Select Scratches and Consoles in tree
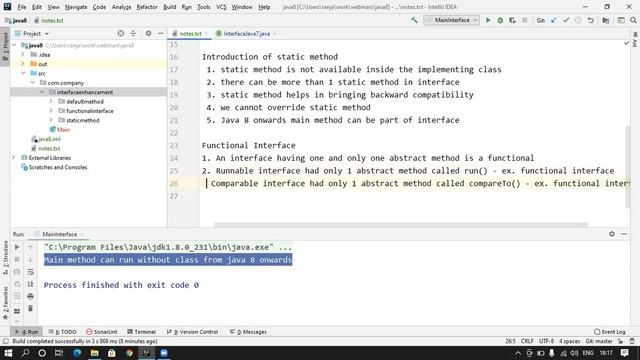The height and width of the screenshot is (360, 640). 58,167
